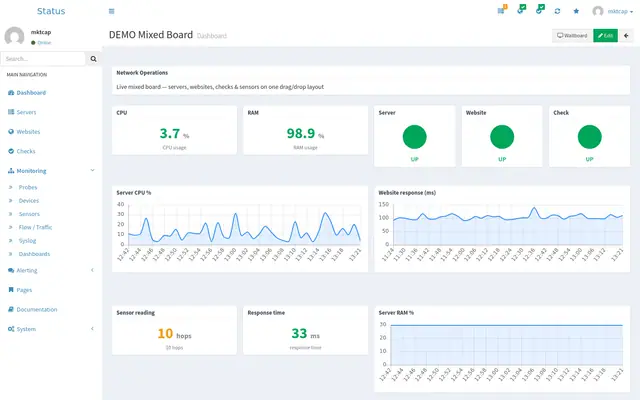
Task: Open Syslog submenu item
Action: pyautogui.click(x=27, y=241)
